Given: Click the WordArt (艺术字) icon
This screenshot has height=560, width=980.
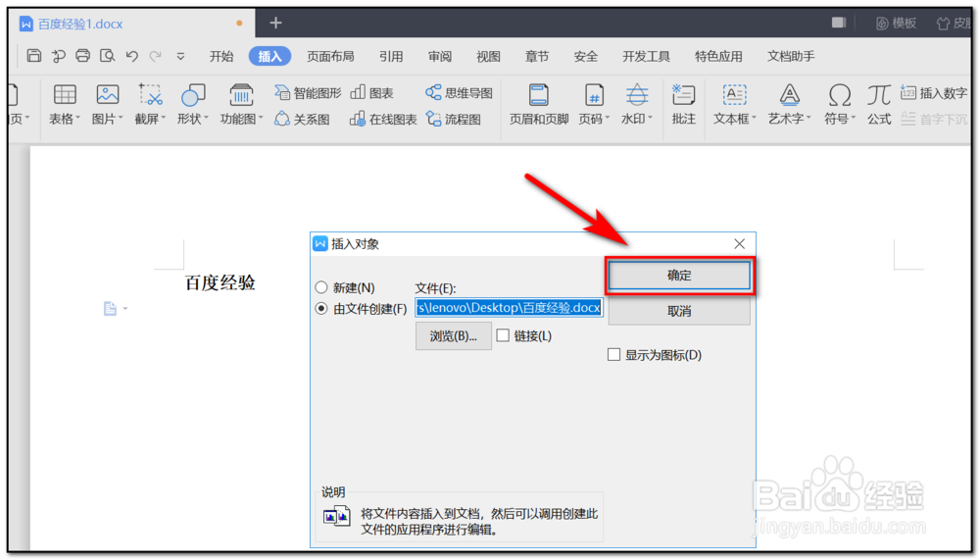Looking at the screenshot, I should [x=789, y=95].
